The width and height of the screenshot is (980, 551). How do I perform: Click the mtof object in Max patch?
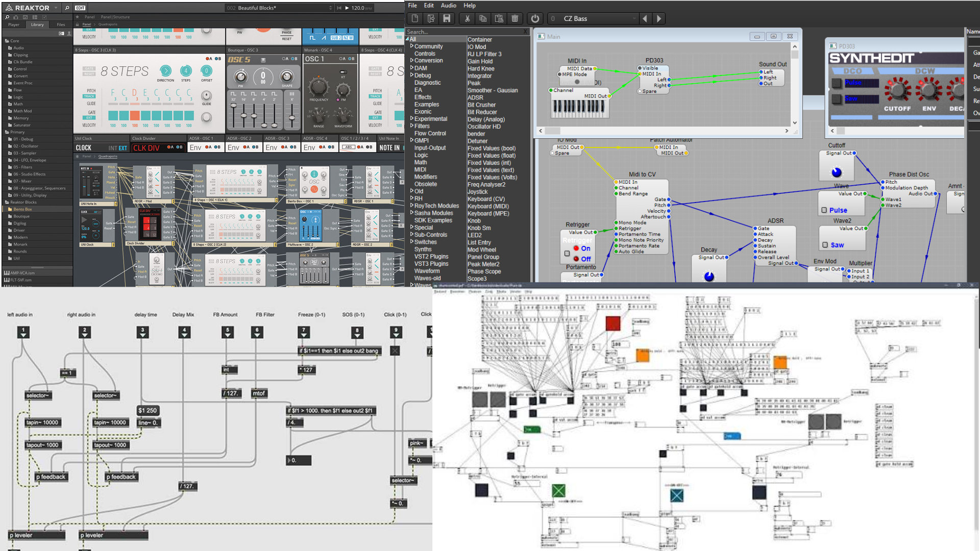259,393
